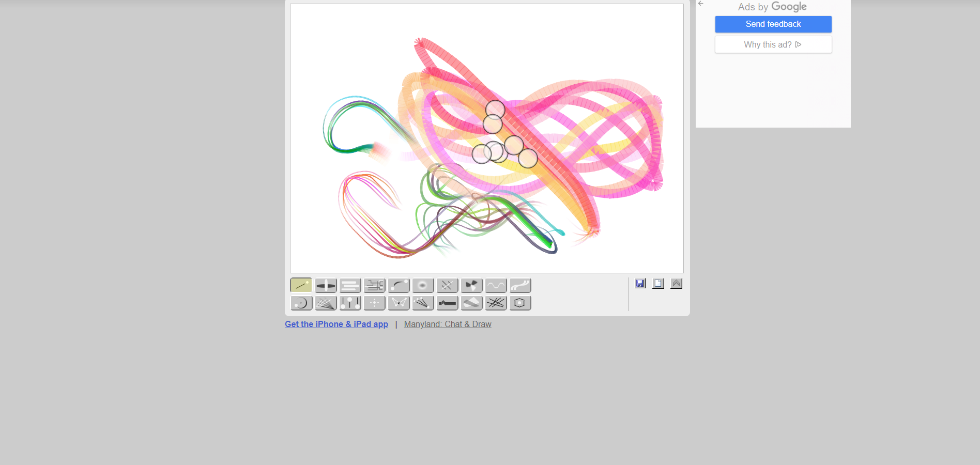Image resolution: width=980 pixels, height=465 pixels.
Task: Select the highlighted line brush tool
Action: pos(301,285)
